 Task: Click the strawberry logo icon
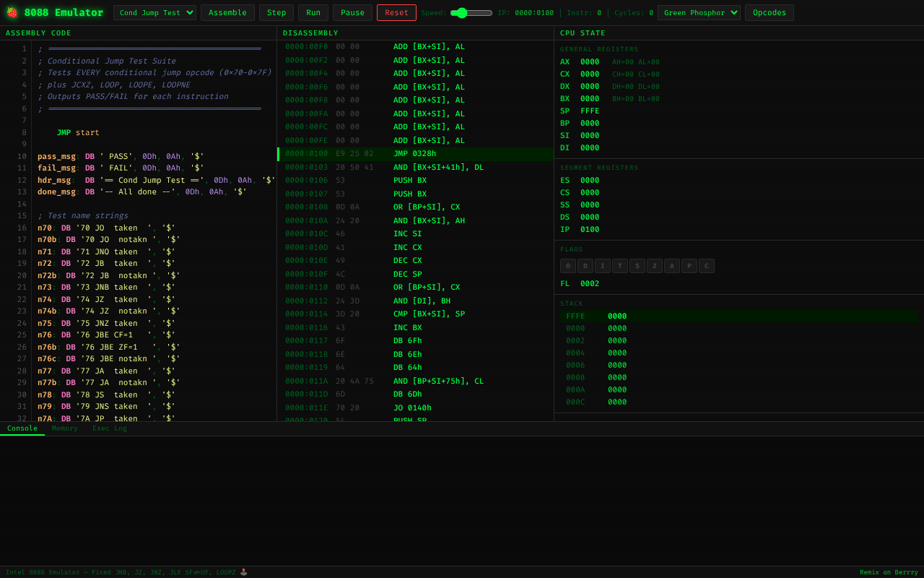coord(12,12)
